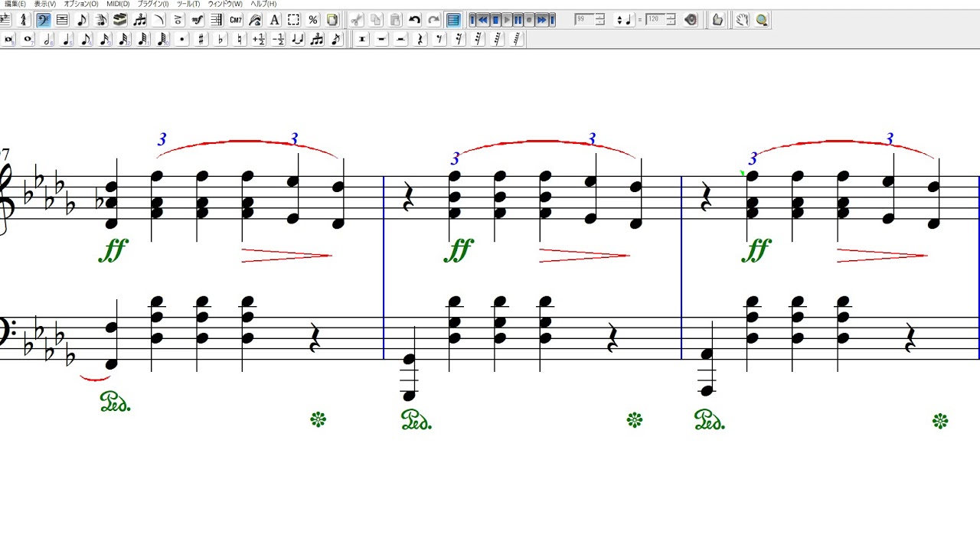This screenshot has height=551, width=980.
Task: Toggle the flat accidental in note palette
Action: (x=220, y=39)
